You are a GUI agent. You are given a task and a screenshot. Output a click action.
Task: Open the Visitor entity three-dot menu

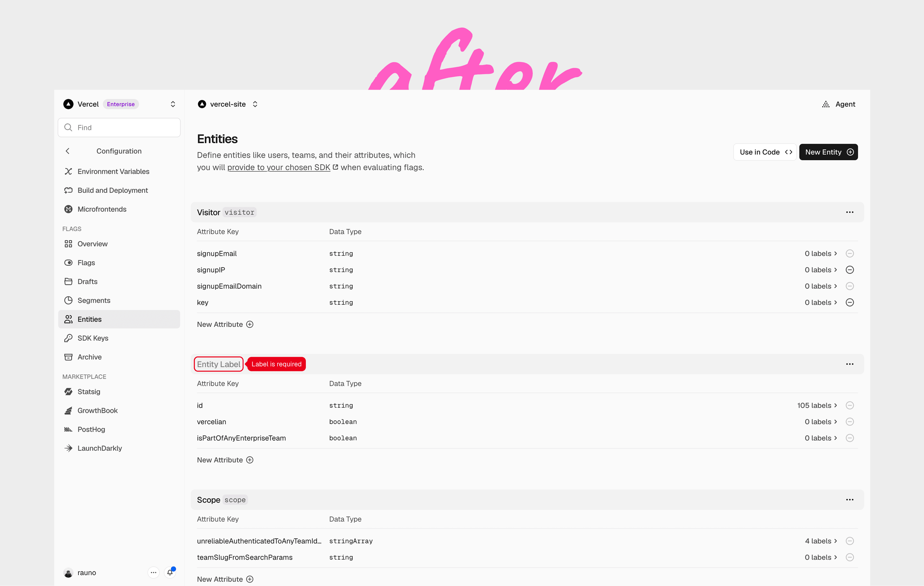tap(850, 212)
